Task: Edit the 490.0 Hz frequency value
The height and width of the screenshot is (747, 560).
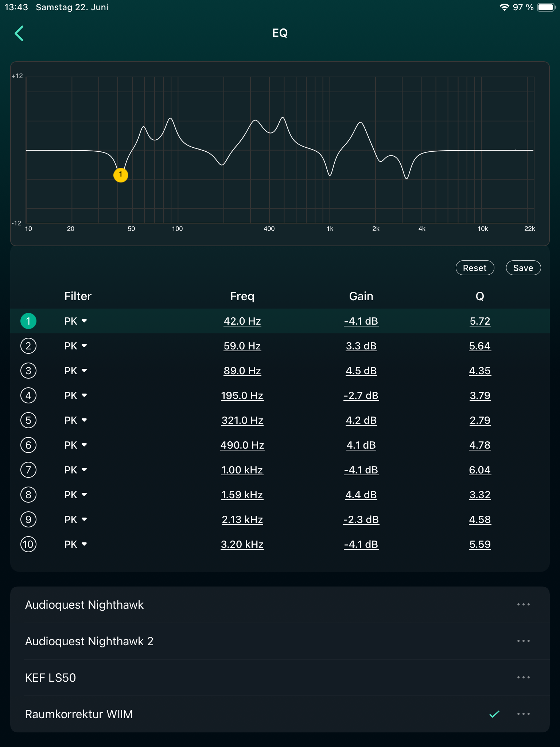Action: pyautogui.click(x=242, y=445)
